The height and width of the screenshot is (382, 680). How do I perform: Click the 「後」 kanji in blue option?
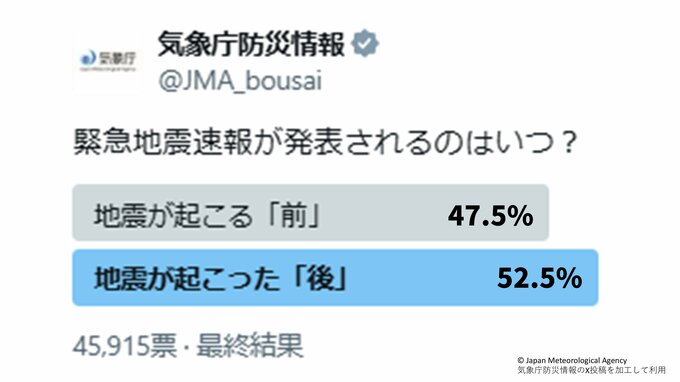point(320,278)
